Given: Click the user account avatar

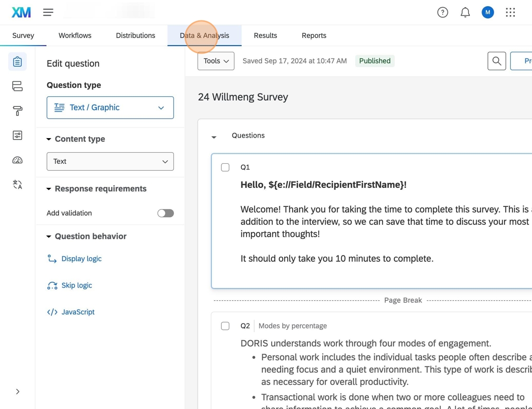Looking at the screenshot, I should click(x=487, y=12).
